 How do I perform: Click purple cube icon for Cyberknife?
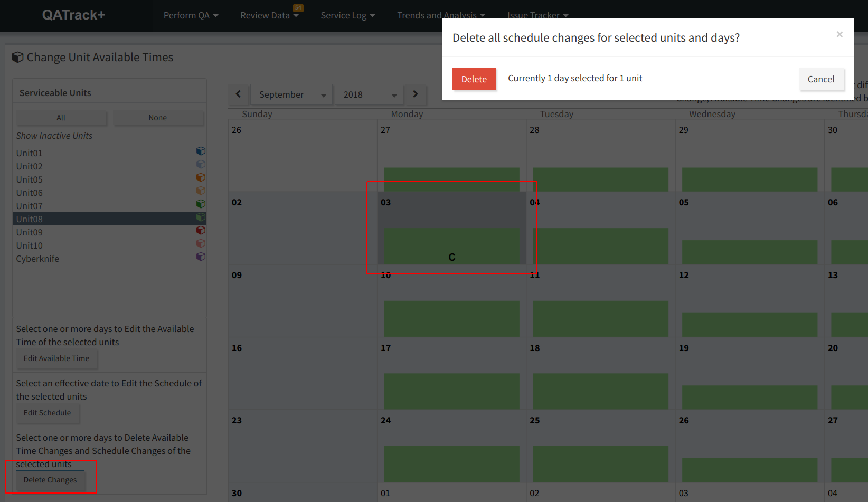(201, 257)
